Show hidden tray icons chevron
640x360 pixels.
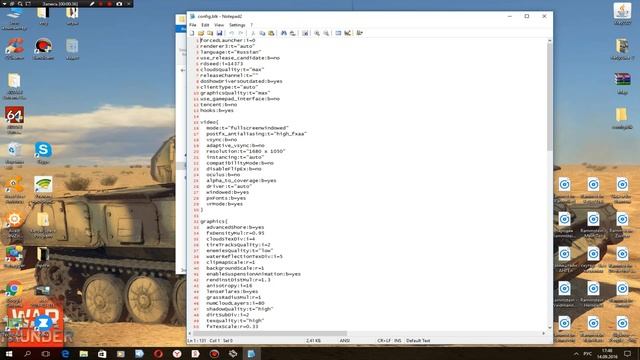(576, 354)
